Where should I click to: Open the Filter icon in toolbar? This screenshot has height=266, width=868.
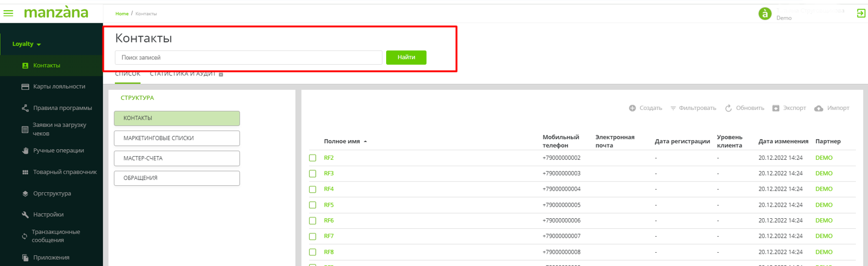point(673,108)
